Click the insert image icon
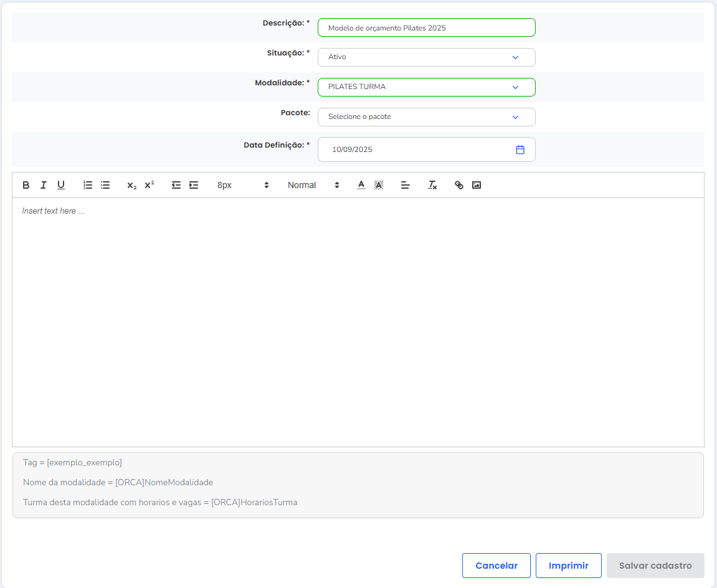Viewport: 717px width, 588px height. (x=477, y=185)
